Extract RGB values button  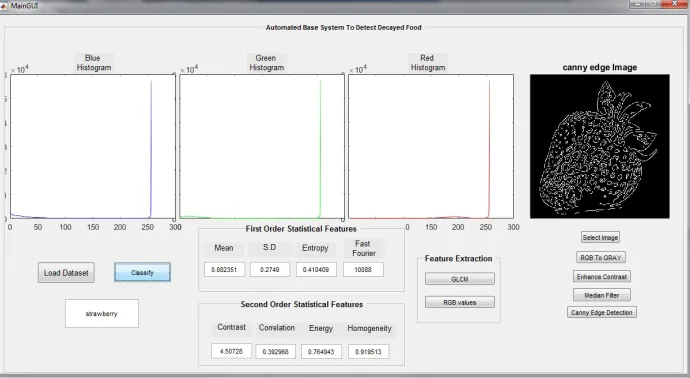click(459, 302)
